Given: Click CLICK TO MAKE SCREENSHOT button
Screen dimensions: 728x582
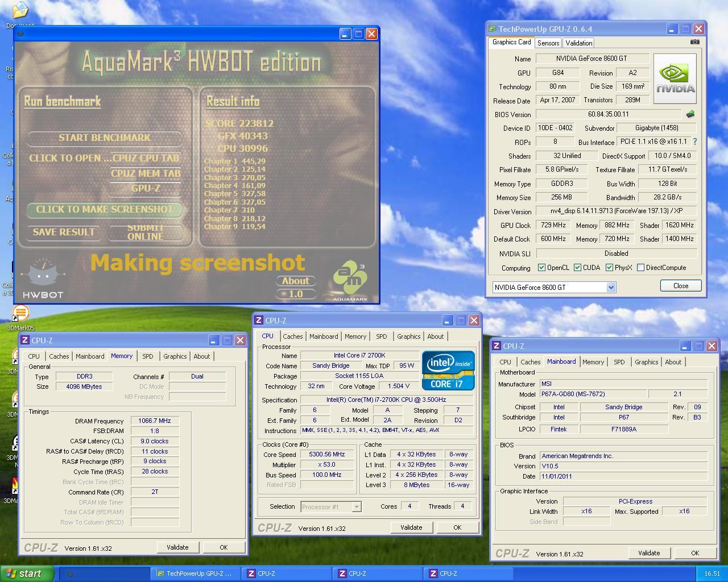Looking at the screenshot, I should click(105, 210).
